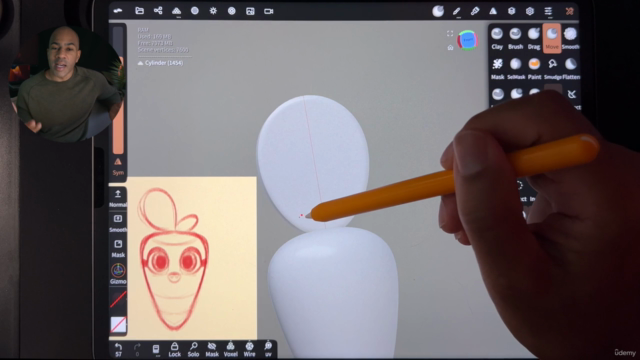The image size is (640, 360).
Task: Select the Move tool
Action: (x=552, y=38)
